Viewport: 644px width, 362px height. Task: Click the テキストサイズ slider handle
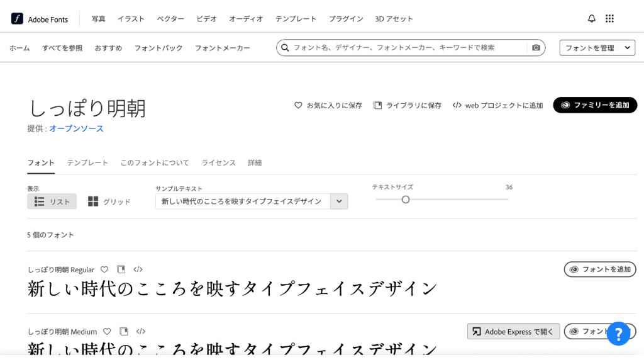click(406, 200)
